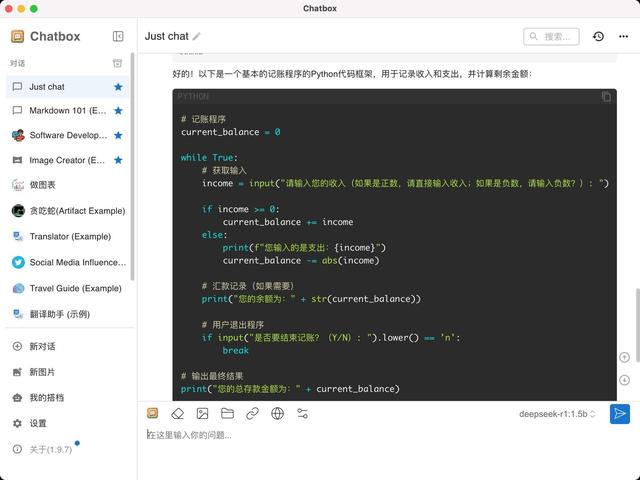
Task: Collapse the Chatbox sidebar panel
Action: (x=118, y=37)
